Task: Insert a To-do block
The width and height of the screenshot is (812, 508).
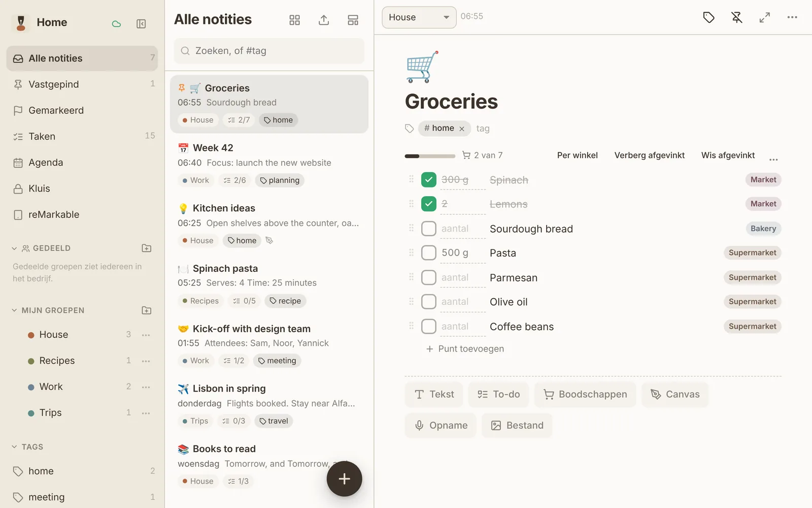Action: click(x=498, y=395)
